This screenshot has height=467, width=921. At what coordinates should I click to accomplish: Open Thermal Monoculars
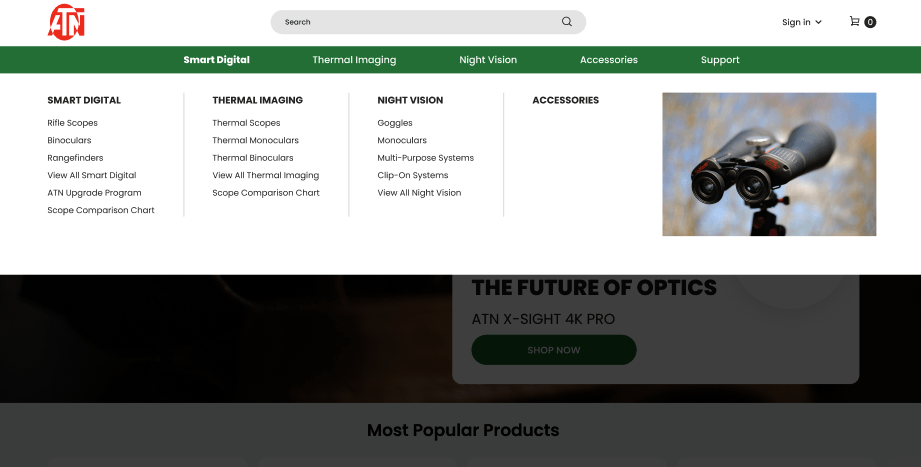(x=256, y=140)
